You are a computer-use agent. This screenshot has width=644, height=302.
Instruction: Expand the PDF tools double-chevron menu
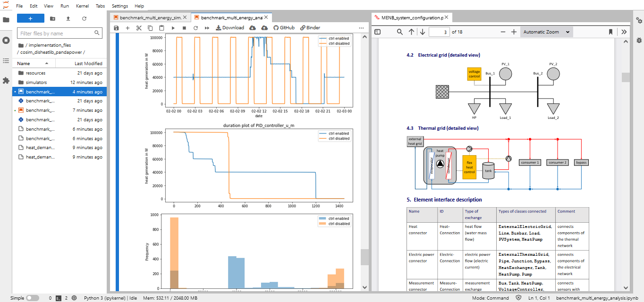tap(624, 32)
